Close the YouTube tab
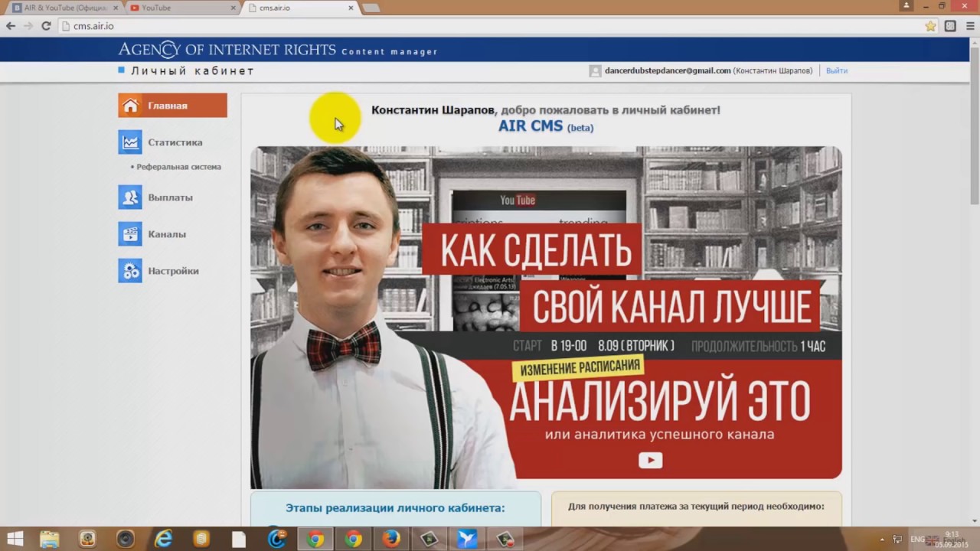This screenshot has width=980, height=551. 233,8
